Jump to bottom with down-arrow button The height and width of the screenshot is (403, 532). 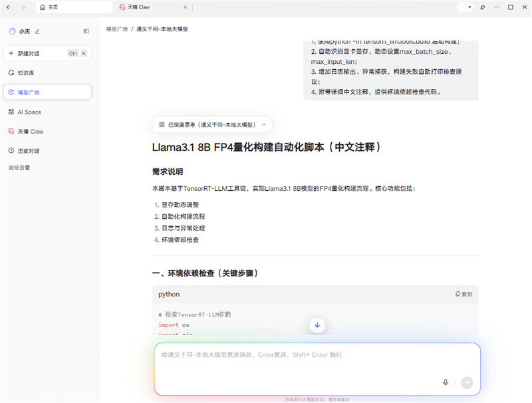317,325
